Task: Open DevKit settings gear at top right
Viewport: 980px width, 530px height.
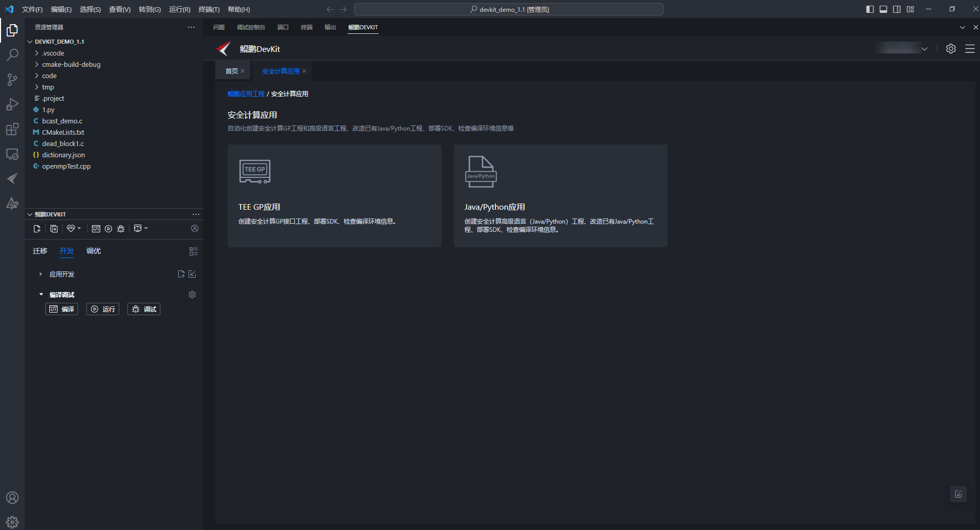Action: coord(951,48)
